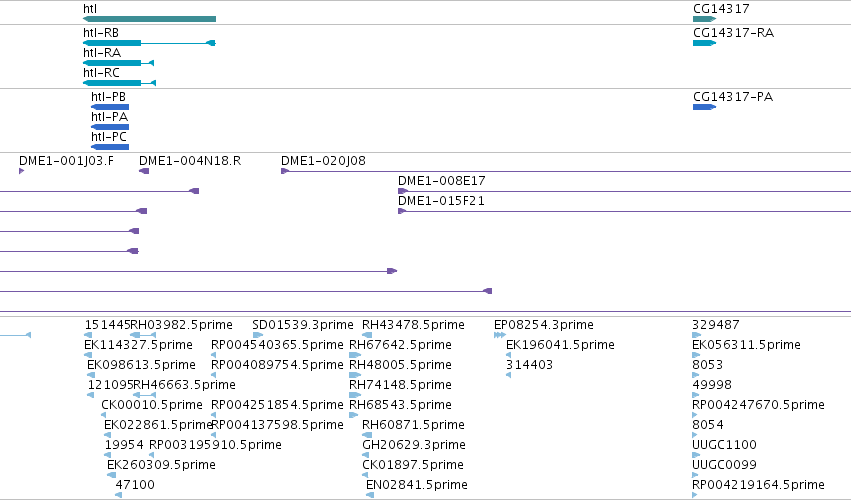This screenshot has height=500, width=851.
Task: Click the 49998 feature label
Action: (x=712, y=385)
